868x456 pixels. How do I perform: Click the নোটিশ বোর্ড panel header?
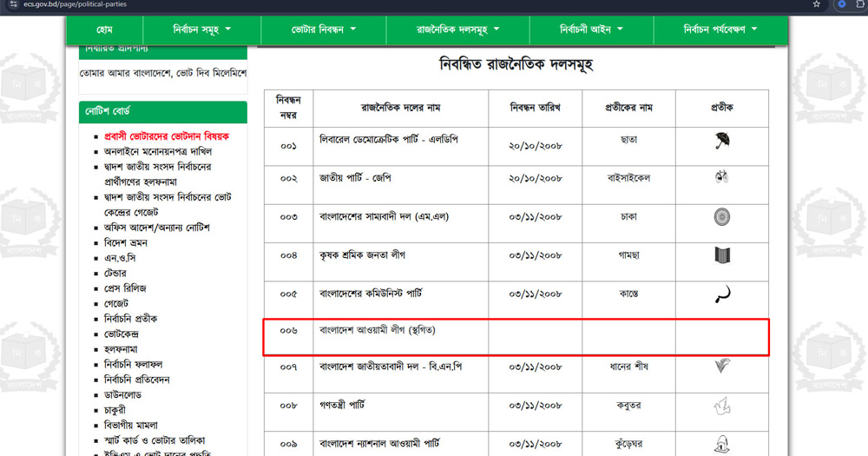click(163, 111)
